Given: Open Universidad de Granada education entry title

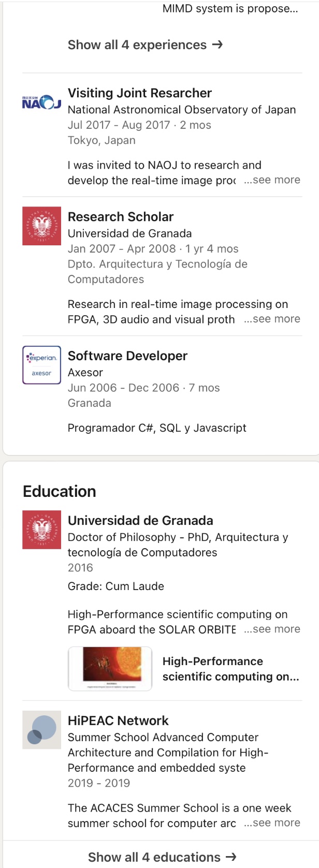Looking at the screenshot, I should coord(140,521).
